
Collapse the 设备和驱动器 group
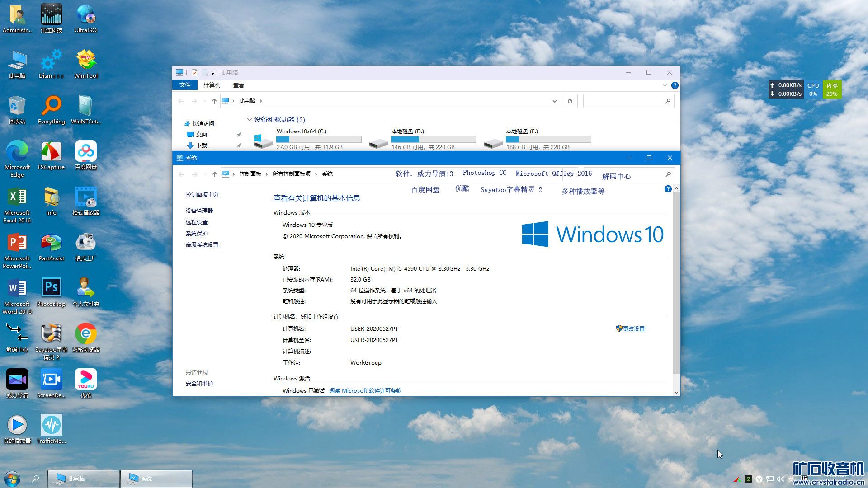point(250,120)
